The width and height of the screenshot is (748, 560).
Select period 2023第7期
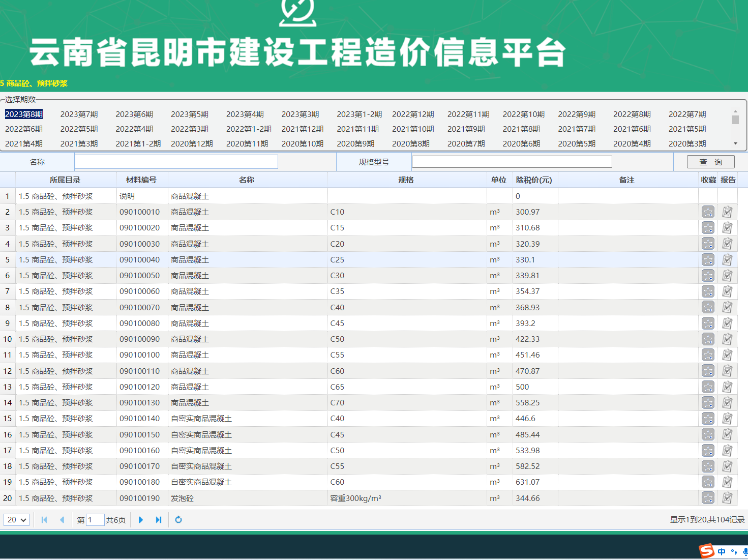coord(79,114)
